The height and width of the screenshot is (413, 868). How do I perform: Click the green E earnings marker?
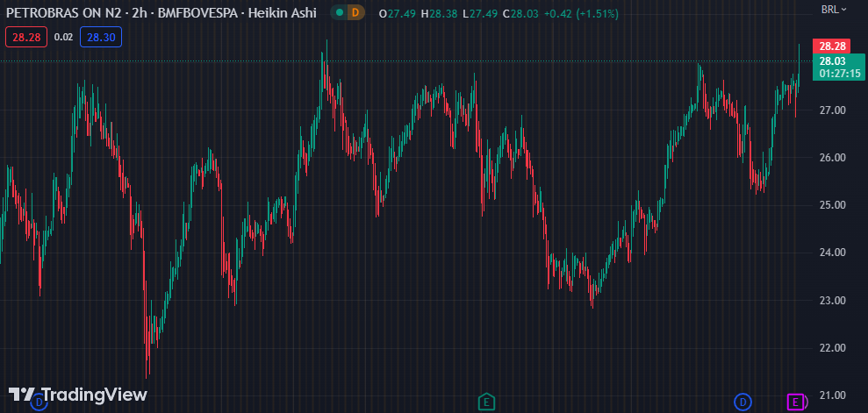tap(486, 402)
